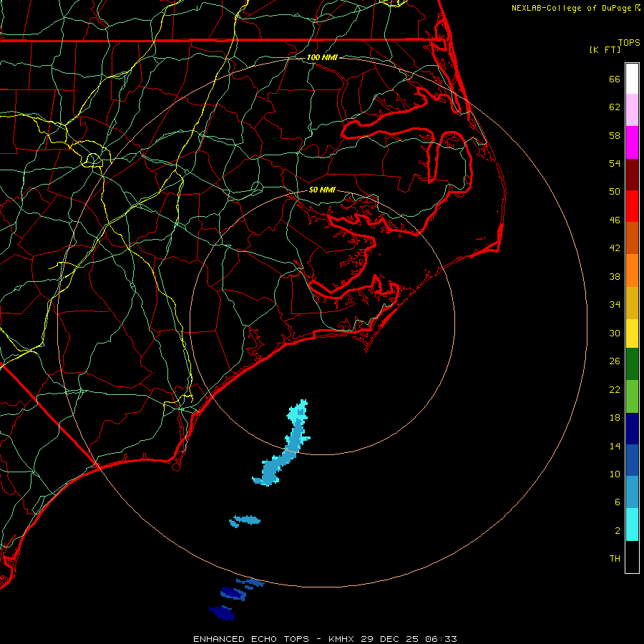
Task: Click the bright red swatch near 46-50
Action: point(632,206)
